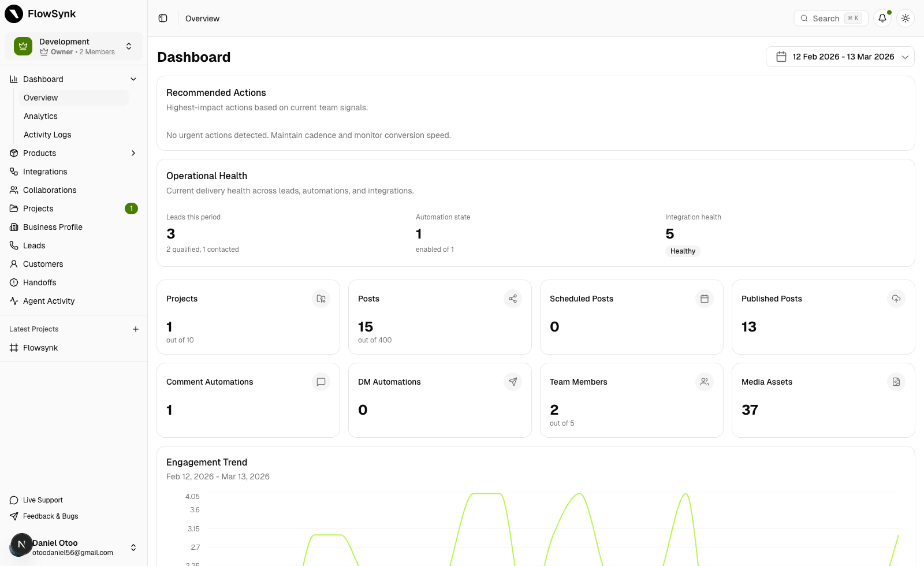The width and height of the screenshot is (924, 566).
Task: Select the Integrations icon in the sidebar
Action: [x=13, y=172]
